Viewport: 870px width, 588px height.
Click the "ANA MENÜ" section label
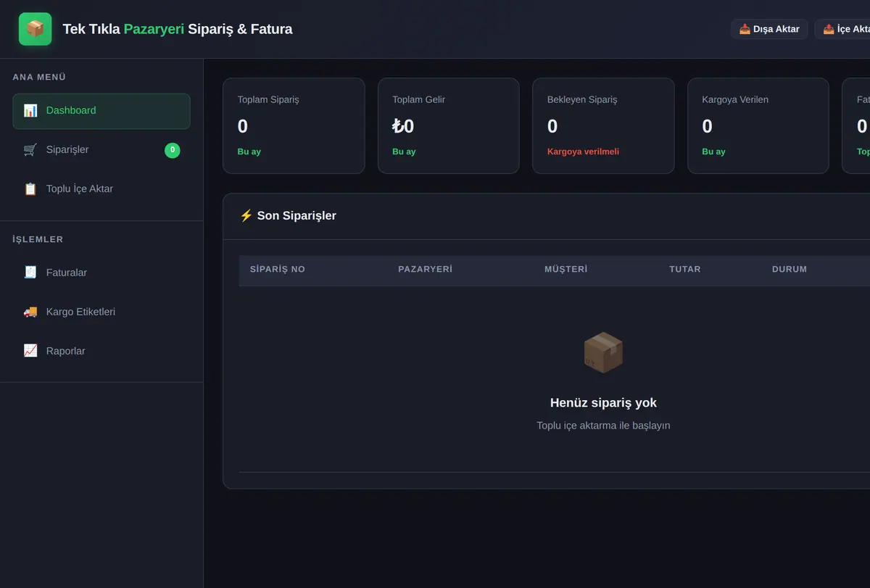tap(39, 77)
